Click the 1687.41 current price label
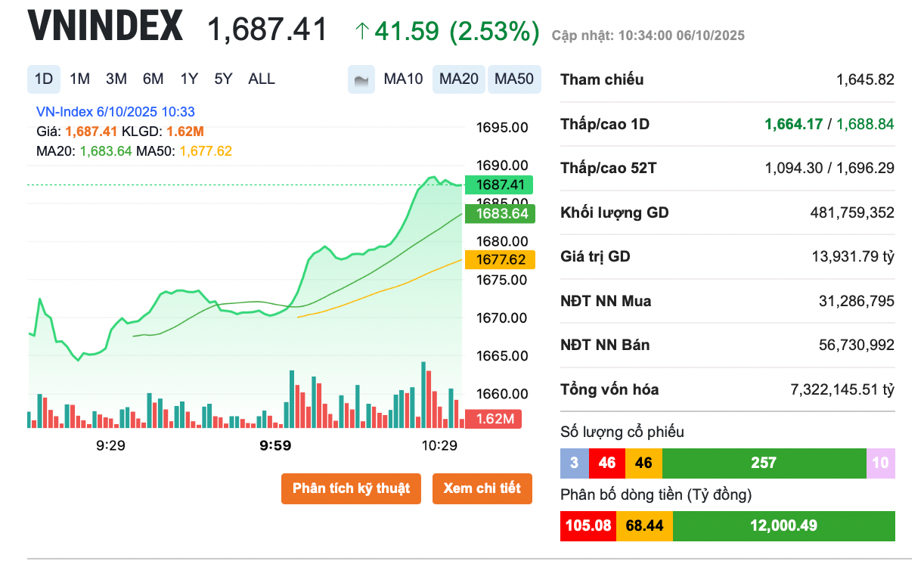This screenshot has height=561, width=924. tap(500, 184)
